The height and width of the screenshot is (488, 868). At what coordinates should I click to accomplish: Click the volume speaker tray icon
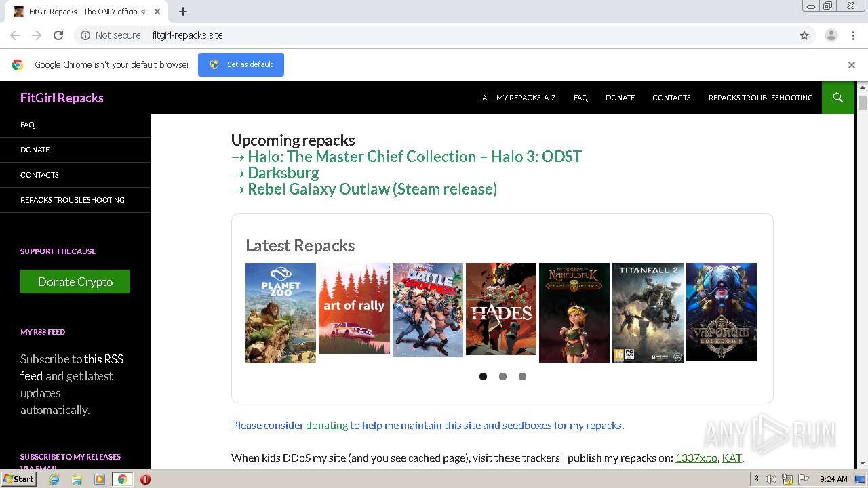pos(771,479)
